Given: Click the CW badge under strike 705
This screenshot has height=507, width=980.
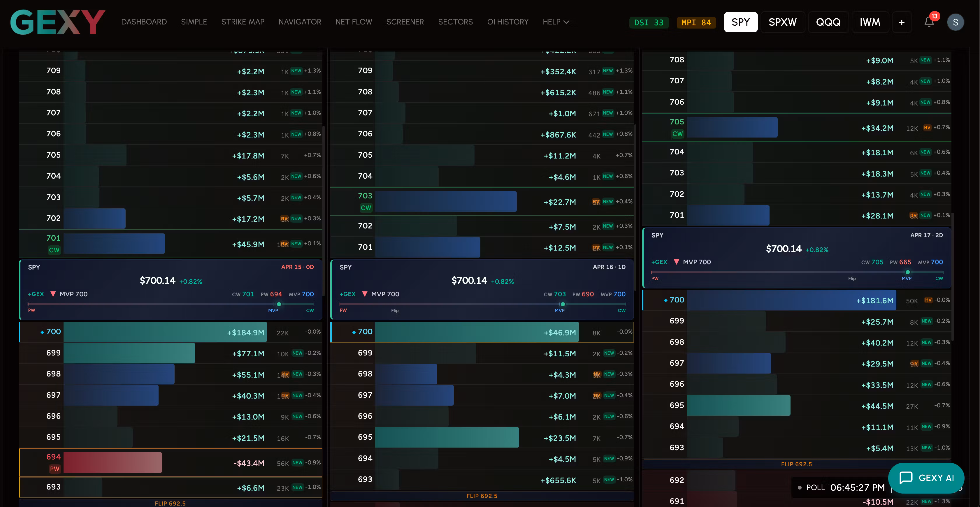Looking at the screenshot, I should [677, 134].
